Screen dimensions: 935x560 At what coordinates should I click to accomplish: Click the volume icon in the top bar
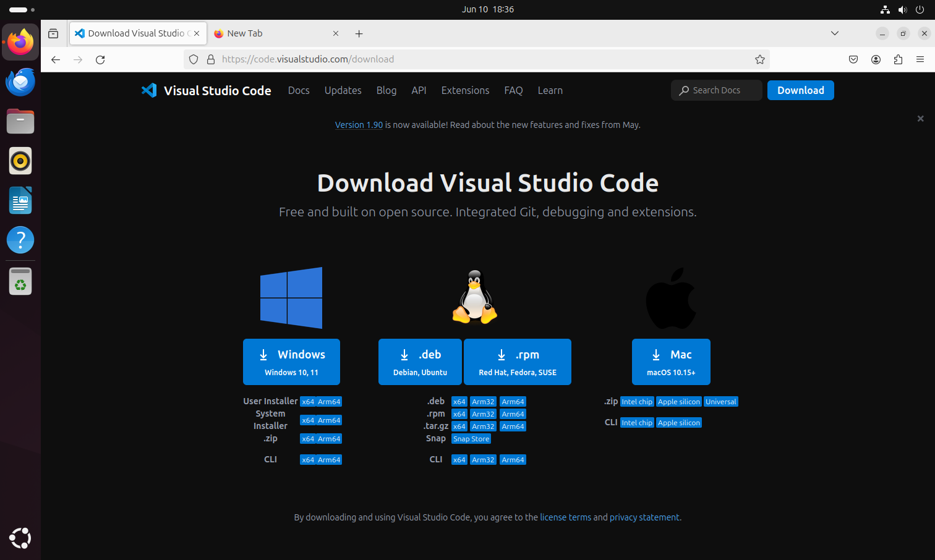click(x=903, y=9)
